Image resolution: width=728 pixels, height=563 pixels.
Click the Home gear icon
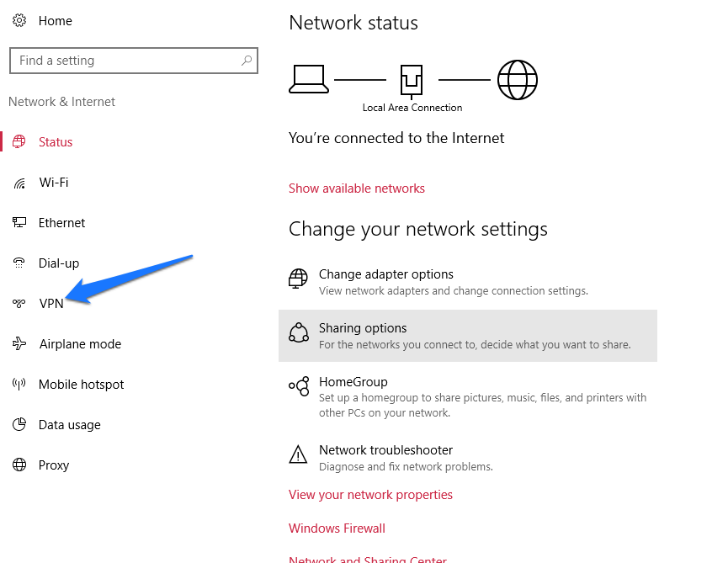click(19, 20)
